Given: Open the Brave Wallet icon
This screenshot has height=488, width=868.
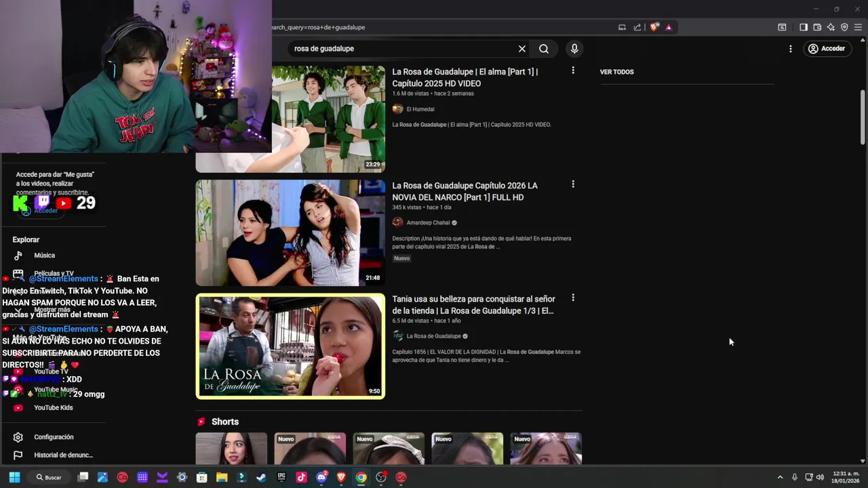Looking at the screenshot, I should [x=817, y=27].
